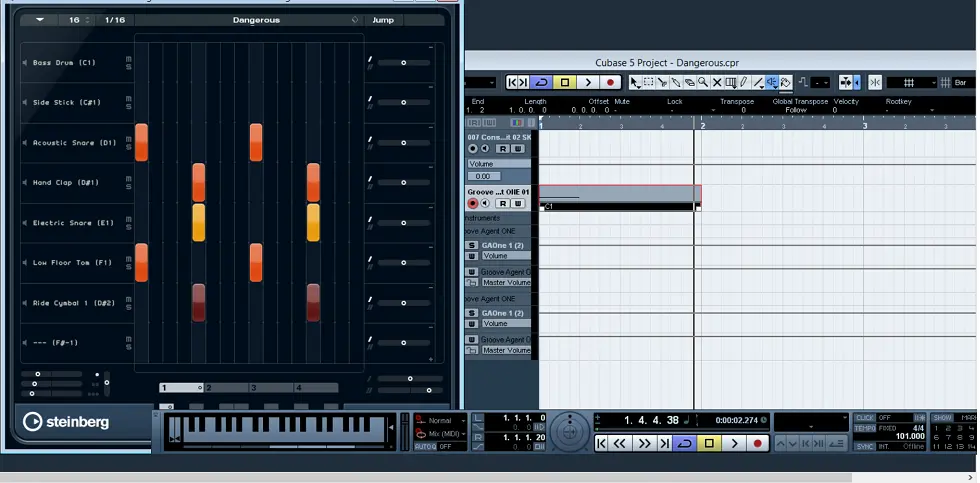Go to project end in transport
Image resolution: width=980 pixels, height=483 pixels.
click(x=664, y=444)
